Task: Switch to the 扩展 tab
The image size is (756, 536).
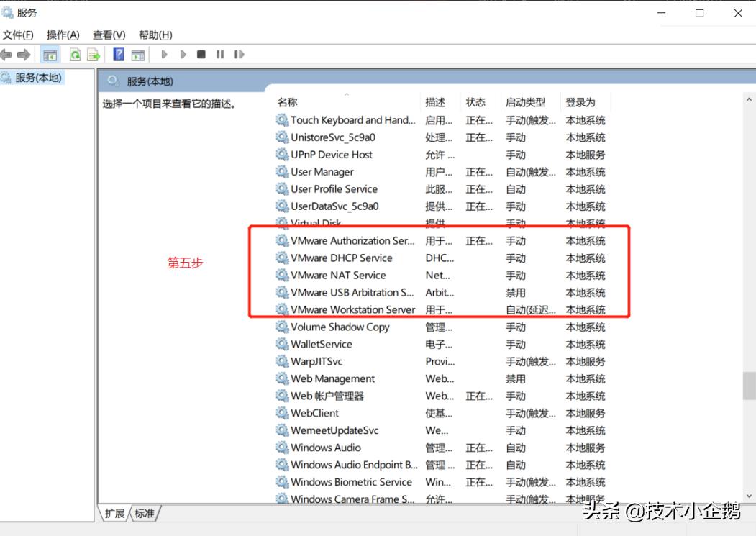Action: [x=115, y=514]
